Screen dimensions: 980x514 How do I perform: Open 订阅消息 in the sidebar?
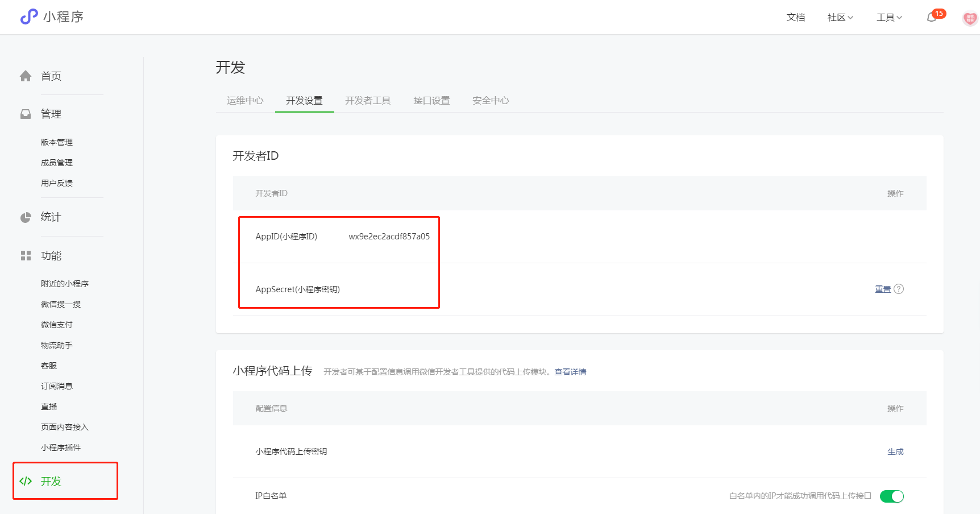point(57,386)
